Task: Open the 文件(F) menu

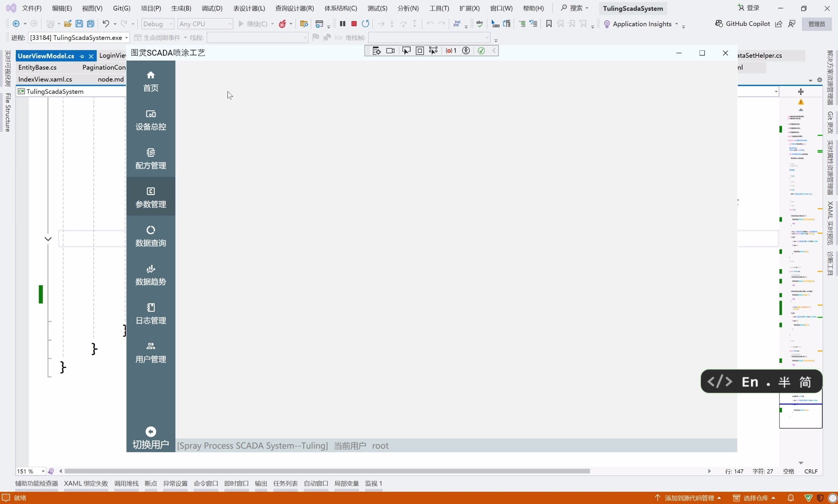Action: click(x=32, y=8)
